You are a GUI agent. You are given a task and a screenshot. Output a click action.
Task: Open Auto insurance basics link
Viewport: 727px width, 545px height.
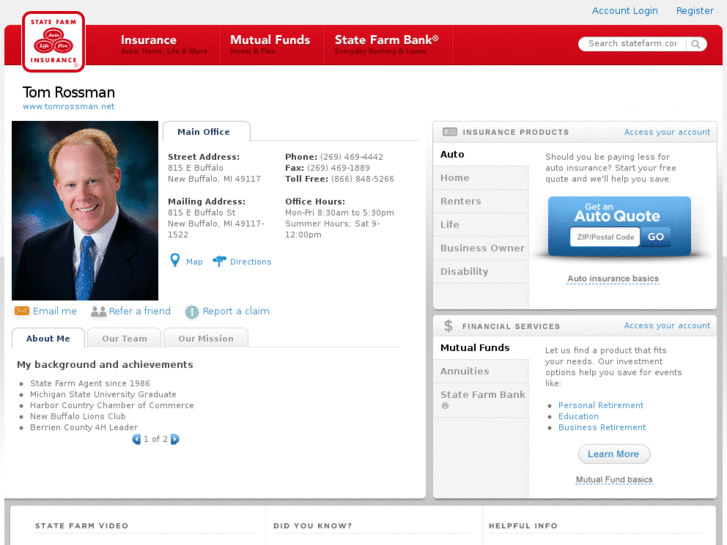point(613,279)
